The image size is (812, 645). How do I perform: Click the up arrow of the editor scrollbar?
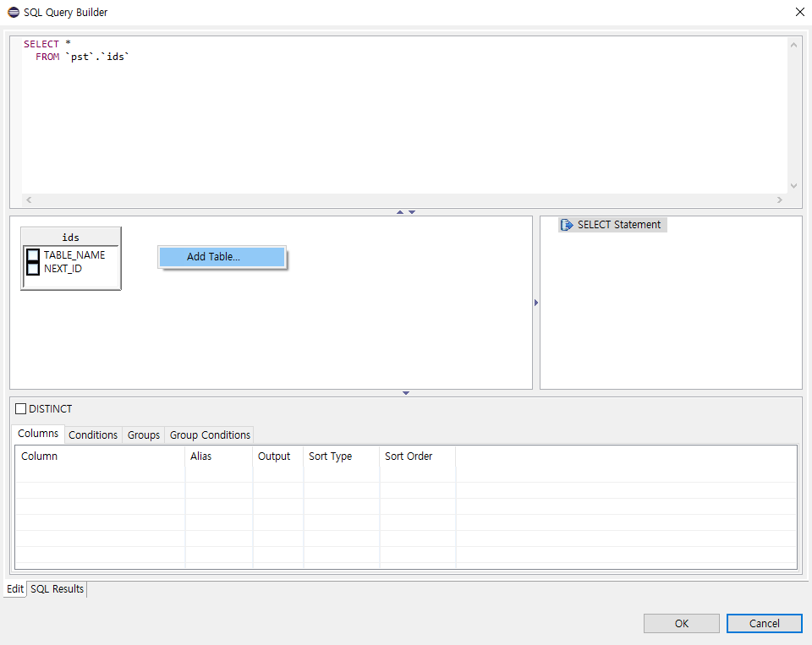(793, 44)
